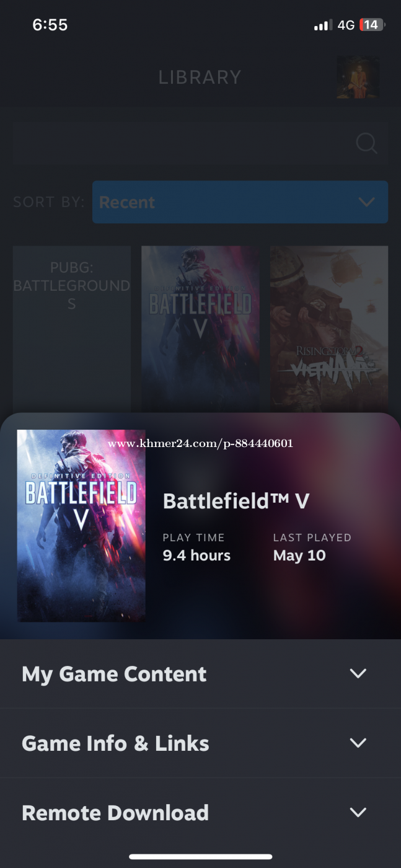Open the profile avatar picture
This screenshot has height=868, width=401.
click(x=358, y=77)
